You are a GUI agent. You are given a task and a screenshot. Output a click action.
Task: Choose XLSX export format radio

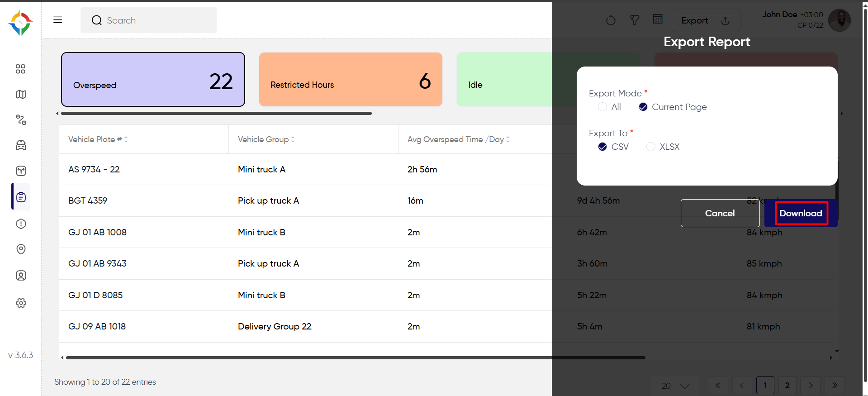pos(651,147)
